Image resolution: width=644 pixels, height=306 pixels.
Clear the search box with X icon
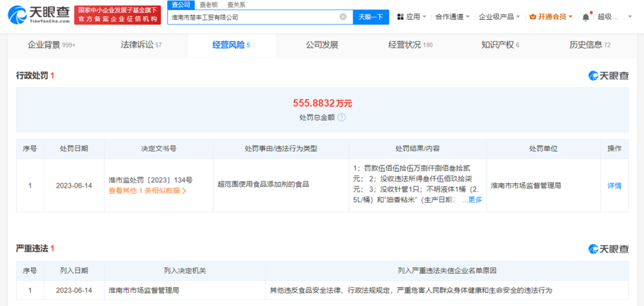coord(343,17)
